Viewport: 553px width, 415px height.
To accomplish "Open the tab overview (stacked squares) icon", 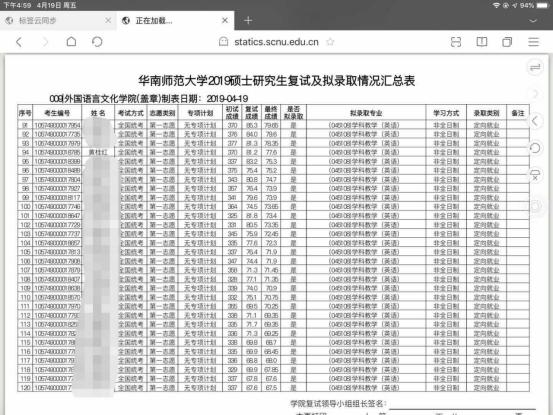I will [x=507, y=42].
